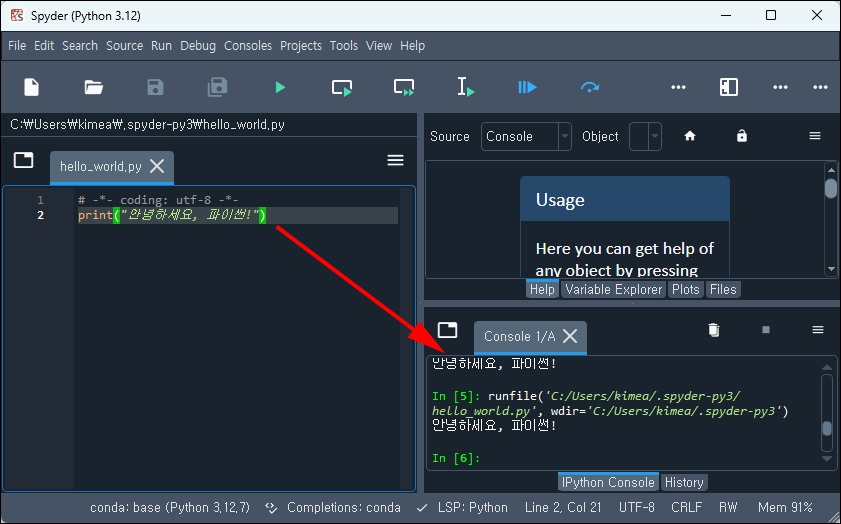The width and height of the screenshot is (841, 524).
Task: Browse console tabs icon beside Console 1/A
Action: click(x=447, y=330)
